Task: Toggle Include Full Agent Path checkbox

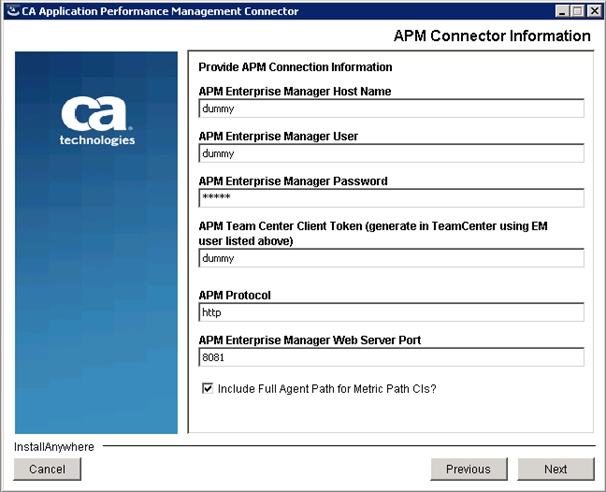Action: click(x=208, y=388)
